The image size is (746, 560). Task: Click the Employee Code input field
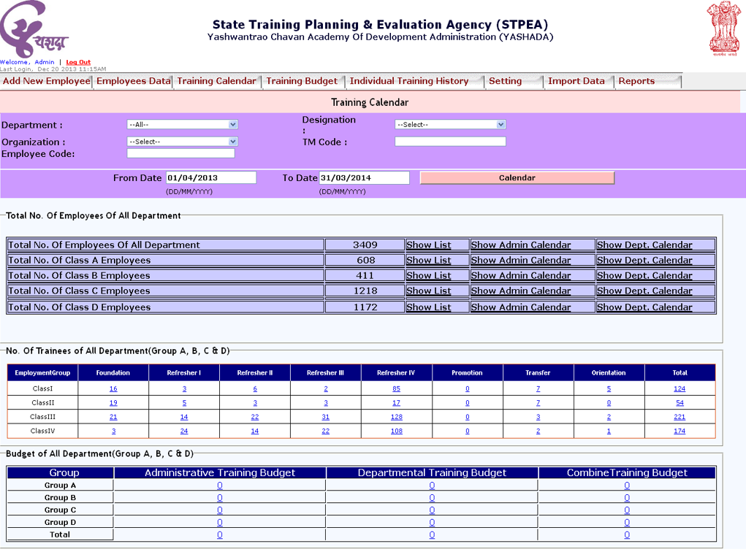click(180, 154)
